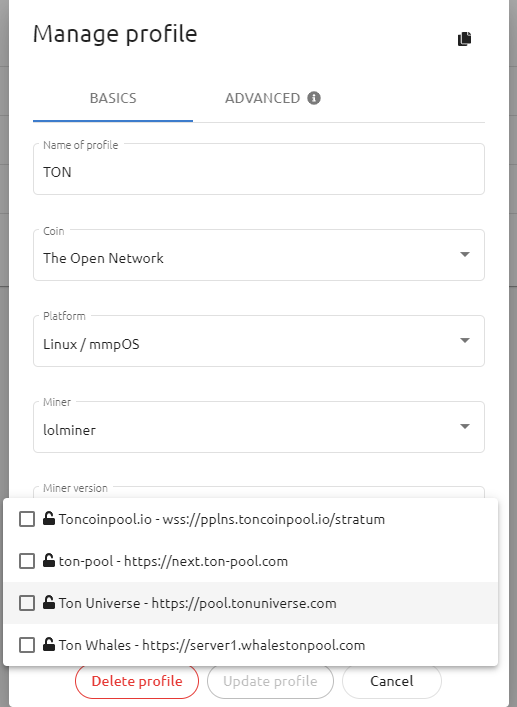This screenshot has width=517, height=707.
Task: Click the lock icon beside Ton Whales
Action: pos(49,644)
